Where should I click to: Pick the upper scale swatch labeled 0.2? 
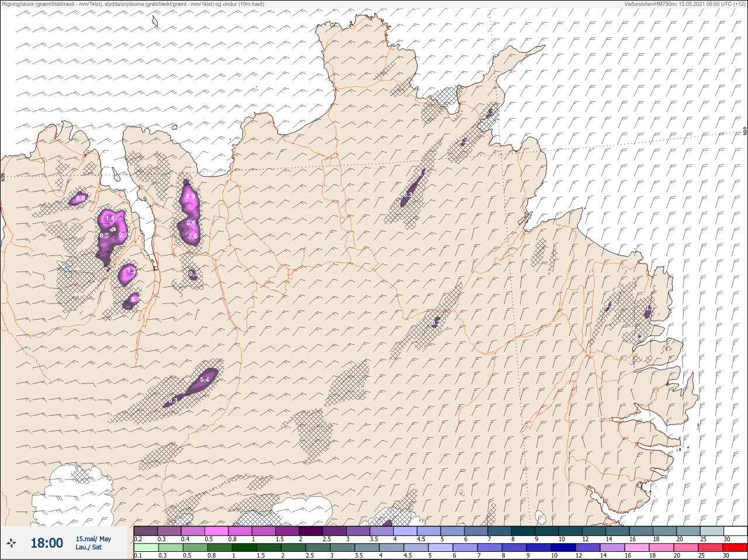146,531
